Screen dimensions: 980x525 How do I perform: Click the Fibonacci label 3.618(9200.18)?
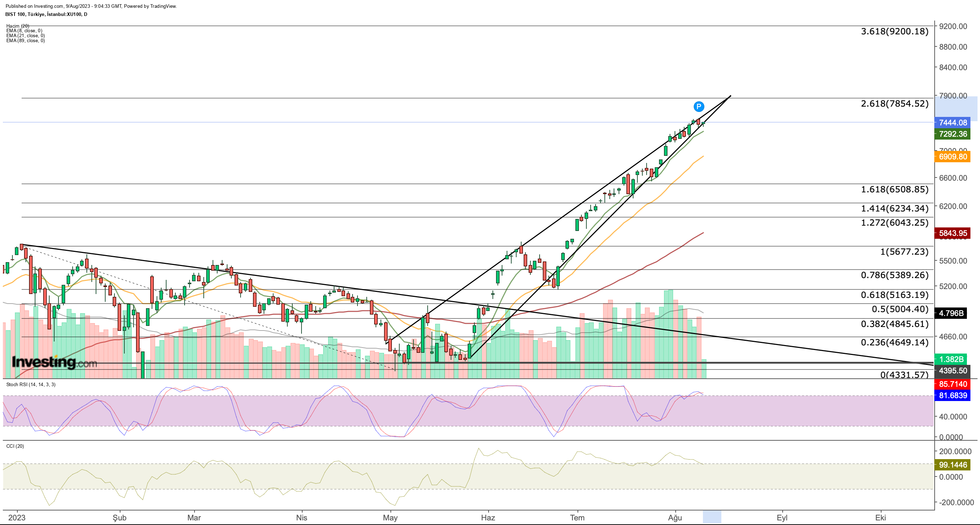tap(895, 32)
